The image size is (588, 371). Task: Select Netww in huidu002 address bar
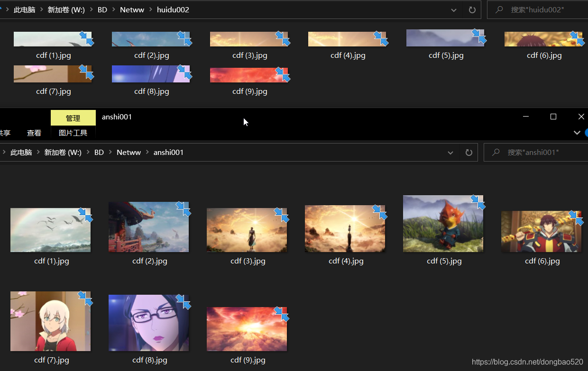(x=132, y=9)
